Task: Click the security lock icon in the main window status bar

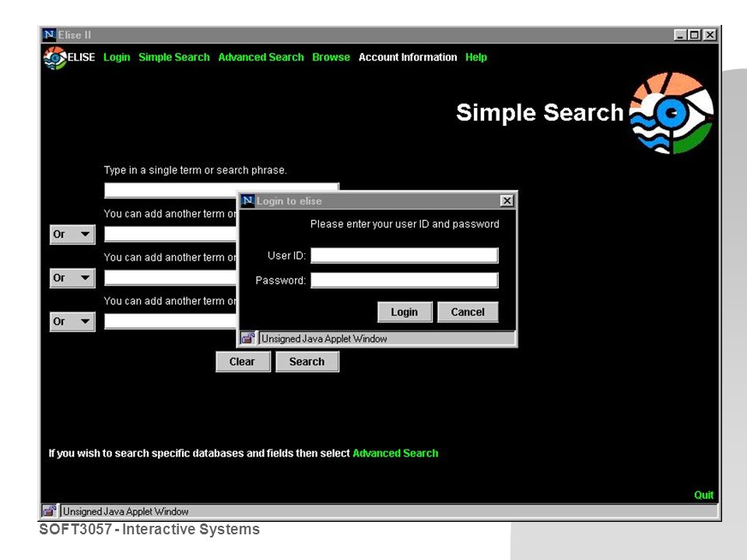Action: 50,512
